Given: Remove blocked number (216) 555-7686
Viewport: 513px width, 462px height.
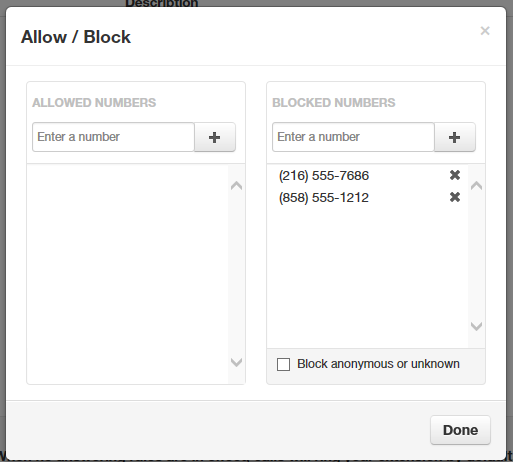Looking at the screenshot, I should point(455,175).
